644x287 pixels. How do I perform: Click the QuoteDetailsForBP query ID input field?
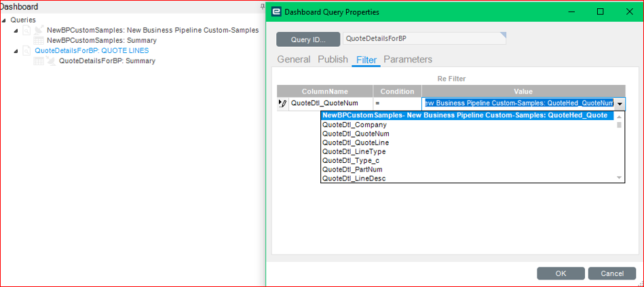tap(425, 39)
